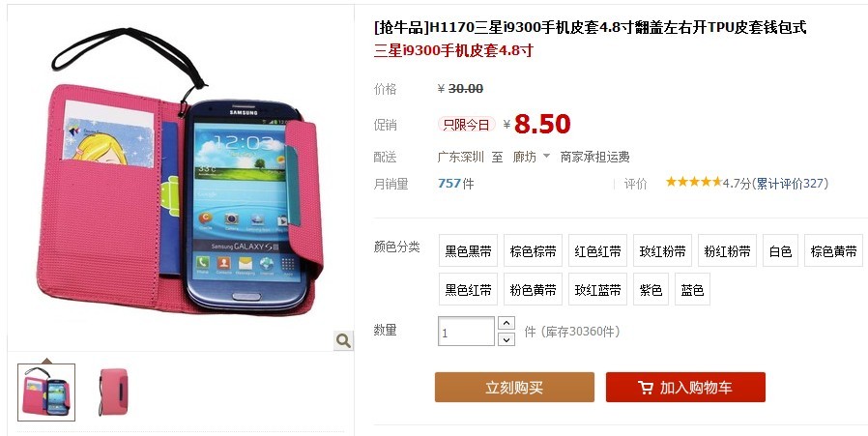Click the shopping cart icon on red button
This screenshot has width=868, height=436.
(645, 388)
